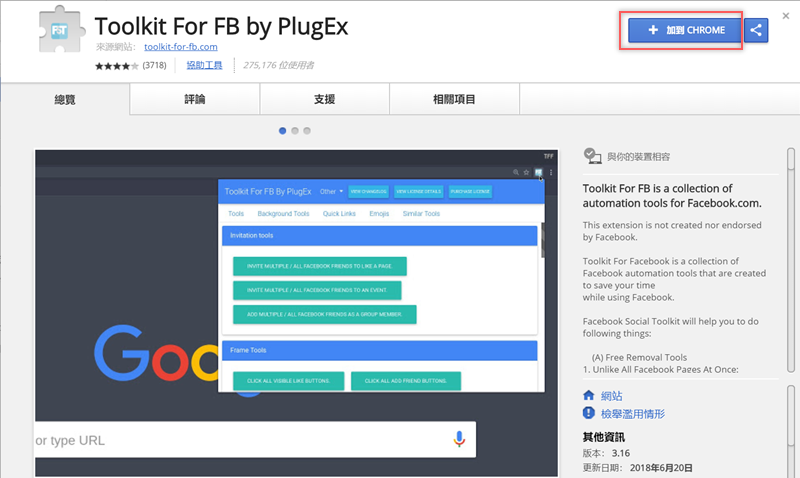Viewport: 800px width, 478px height.
Task: Click the report abuse warning icon
Action: (589, 413)
